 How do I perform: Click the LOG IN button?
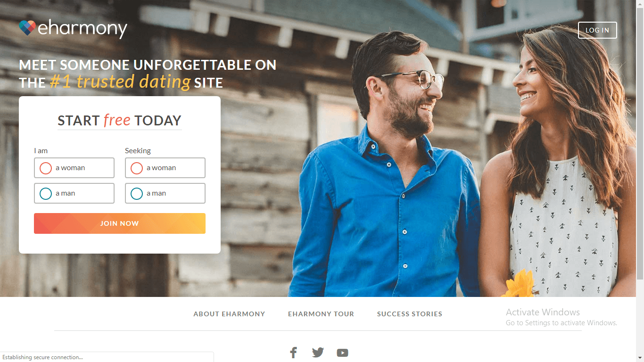click(x=597, y=30)
